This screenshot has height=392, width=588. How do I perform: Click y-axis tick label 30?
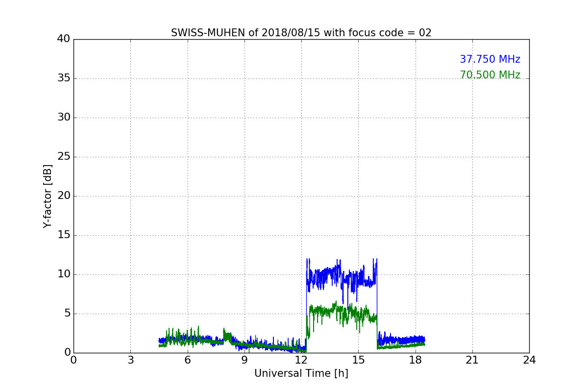(64, 118)
